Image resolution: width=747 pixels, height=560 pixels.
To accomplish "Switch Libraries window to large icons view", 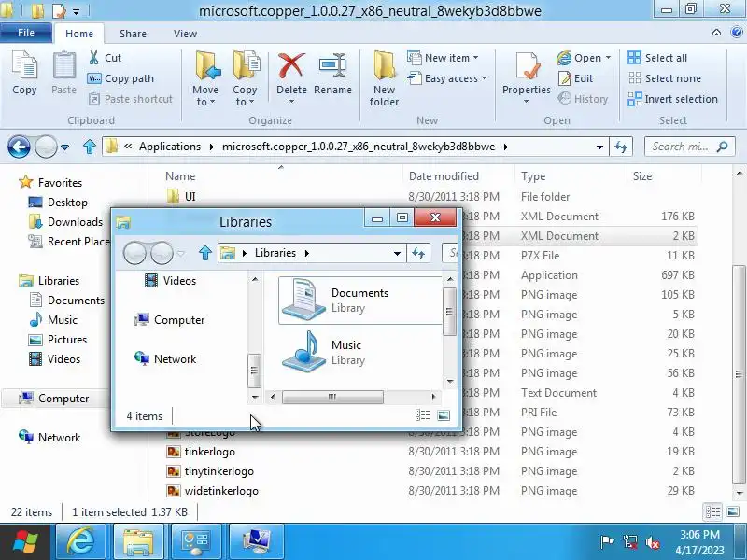I will (x=444, y=415).
